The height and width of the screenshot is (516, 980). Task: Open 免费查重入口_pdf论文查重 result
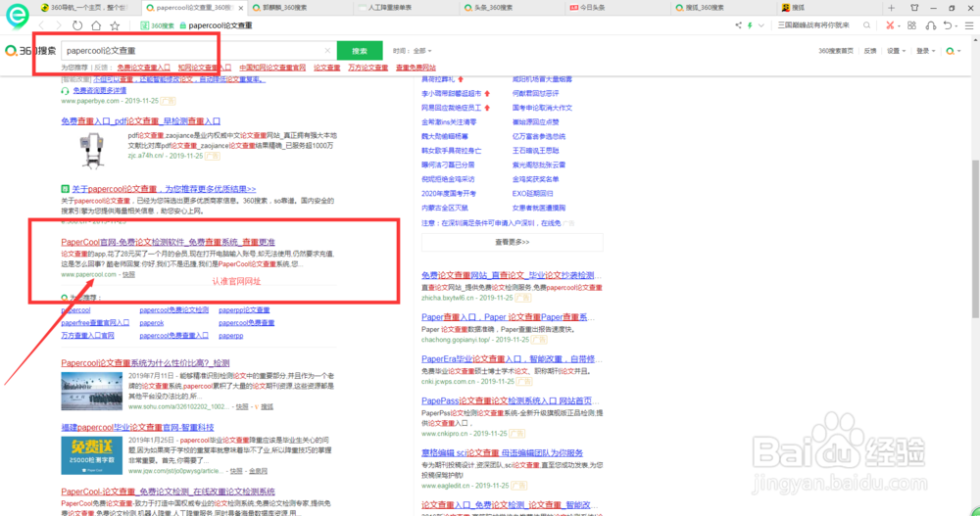[140, 121]
